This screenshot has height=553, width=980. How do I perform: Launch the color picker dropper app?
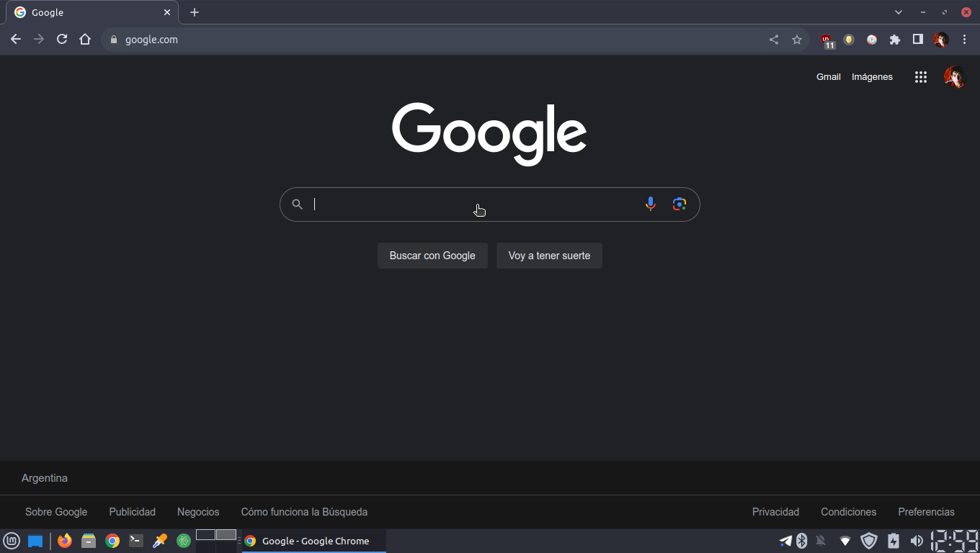pyautogui.click(x=160, y=541)
